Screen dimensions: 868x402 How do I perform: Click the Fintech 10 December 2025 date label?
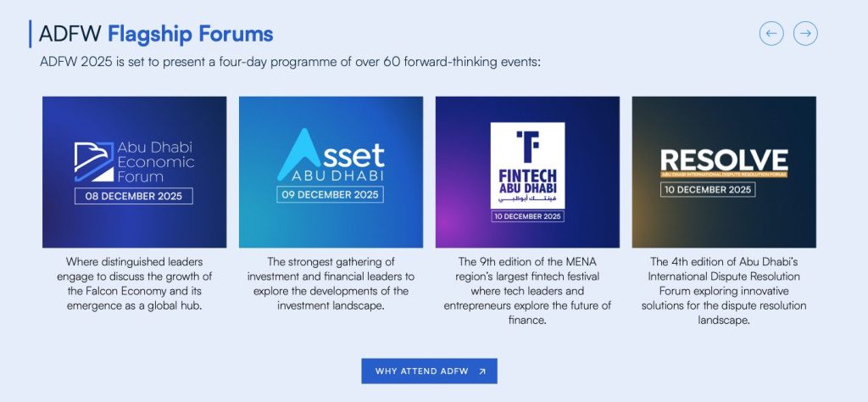527,216
